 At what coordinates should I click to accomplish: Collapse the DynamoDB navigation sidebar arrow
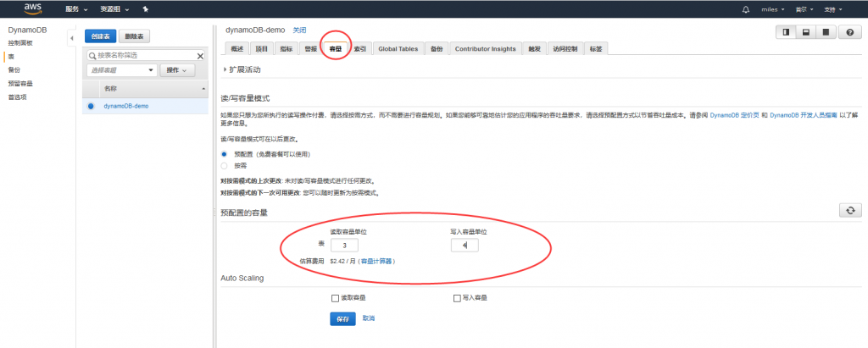click(71, 37)
